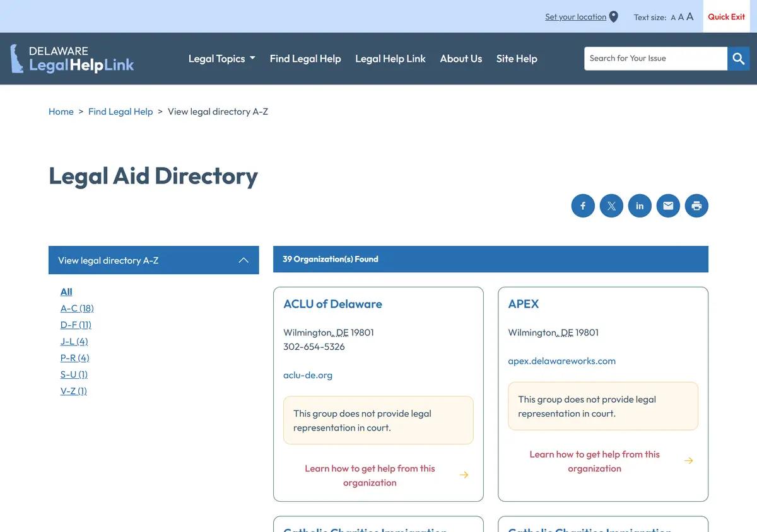Visit aclu-de.org website link
The width and height of the screenshot is (757, 532).
[x=308, y=375]
